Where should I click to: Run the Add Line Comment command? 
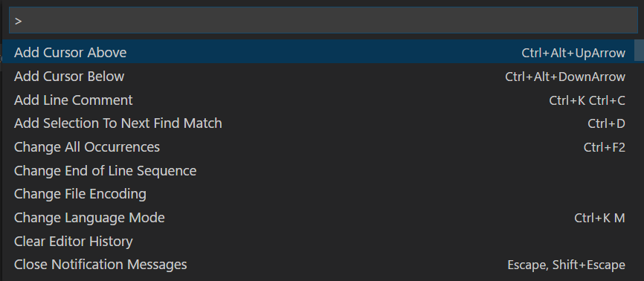point(318,100)
